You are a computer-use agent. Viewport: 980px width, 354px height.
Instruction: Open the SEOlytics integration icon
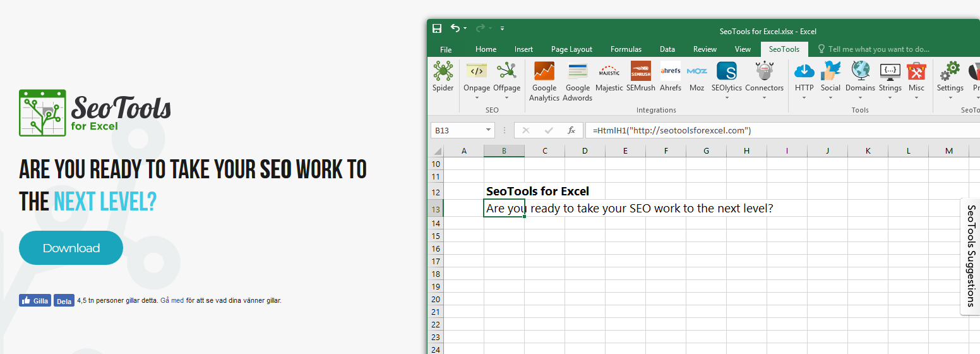(x=727, y=71)
